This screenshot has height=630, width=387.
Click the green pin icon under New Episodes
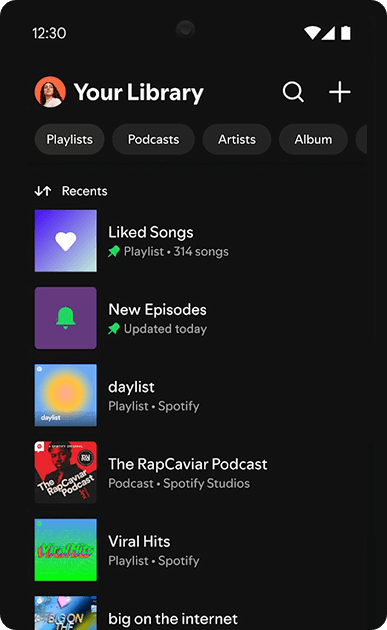pyautogui.click(x=114, y=329)
